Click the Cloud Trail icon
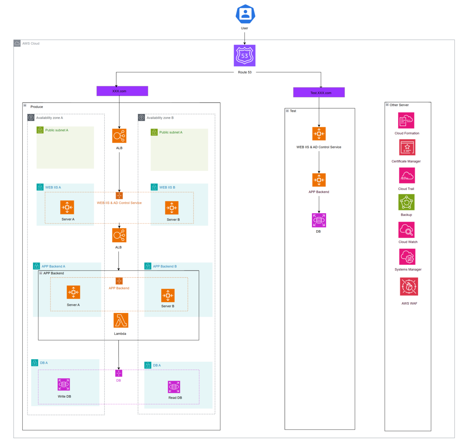Image resolution: width=476 pixels, height=448 pixels. (x=406, y=175)
